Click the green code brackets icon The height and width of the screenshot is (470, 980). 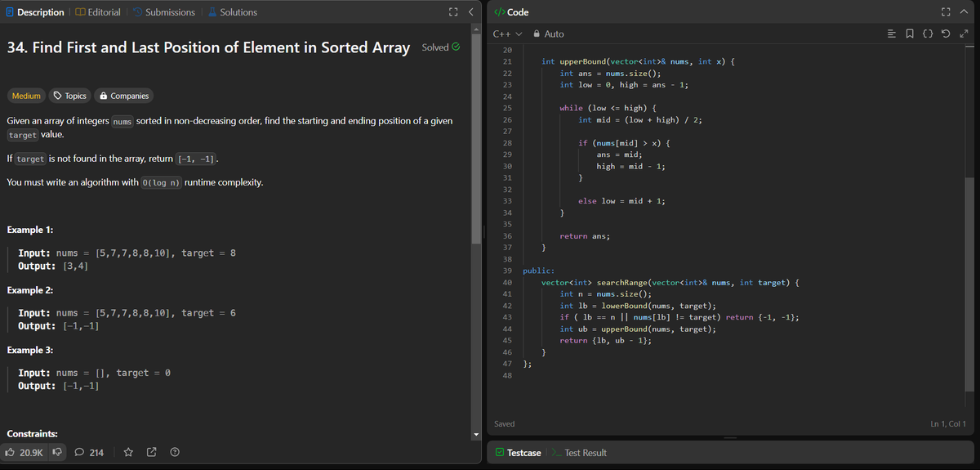tap(499, 12)
